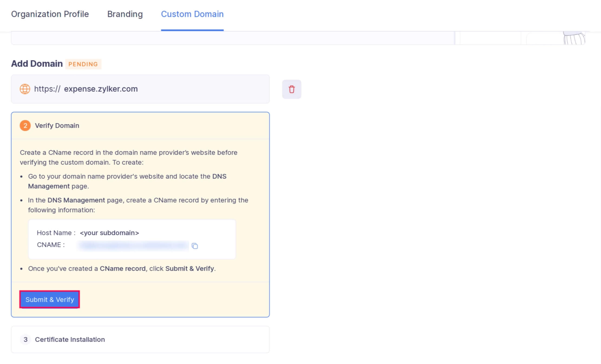Viewport: 601px width, 364px height.
Task: Switch to the Branding tab
Action: click(x=125, y=14)
